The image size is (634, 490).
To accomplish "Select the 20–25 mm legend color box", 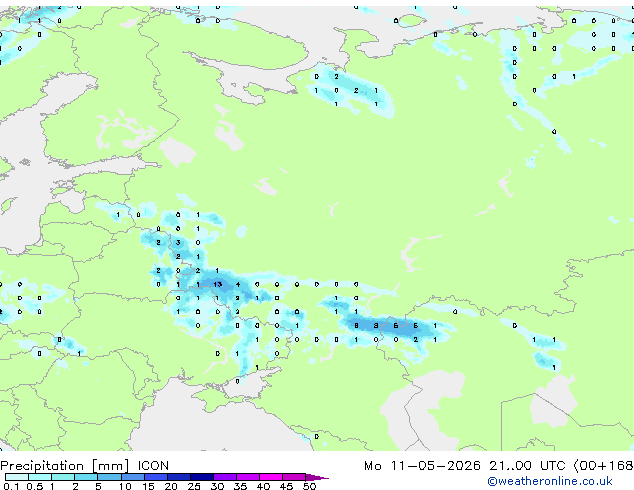I will 178,477.
